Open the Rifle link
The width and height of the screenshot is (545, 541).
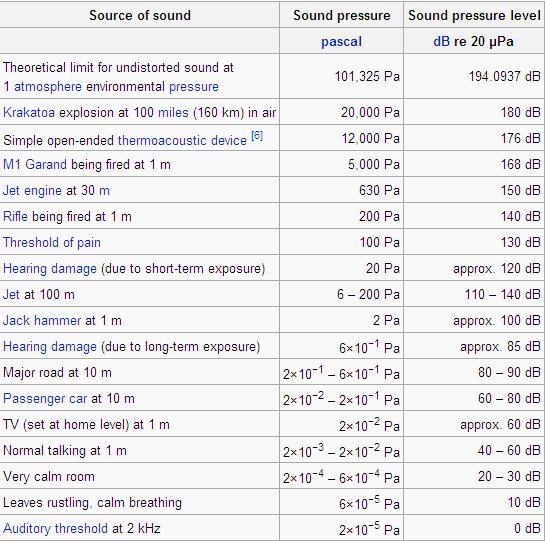click(x=15, y=217)
